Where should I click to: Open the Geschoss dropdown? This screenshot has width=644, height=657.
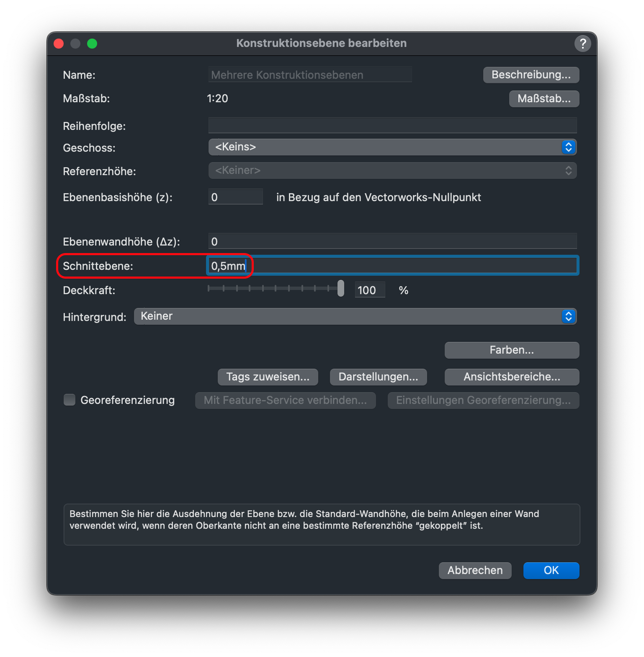click(x=392, y=147)
